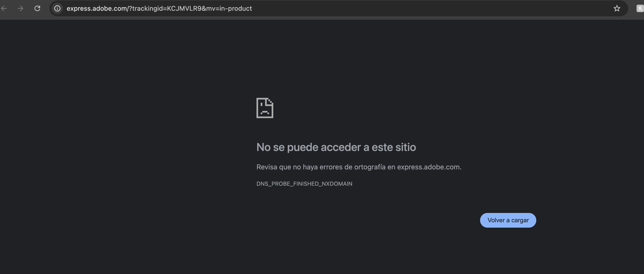Click the browser back arrow
644x274 pixels.
4,8
